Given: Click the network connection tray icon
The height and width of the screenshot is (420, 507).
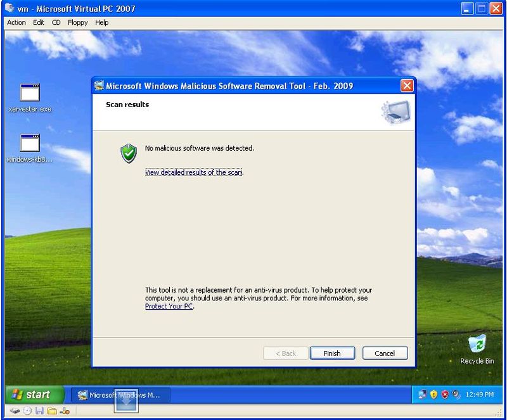Looking at the screenshot, I should coord(423,395).
